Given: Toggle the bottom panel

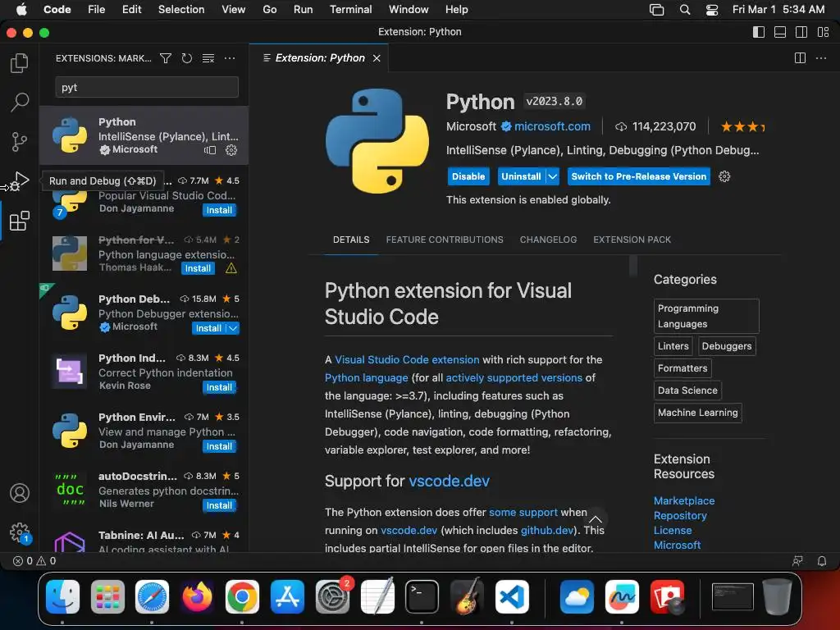Looking at the screenshot, I should click(780, 32).
